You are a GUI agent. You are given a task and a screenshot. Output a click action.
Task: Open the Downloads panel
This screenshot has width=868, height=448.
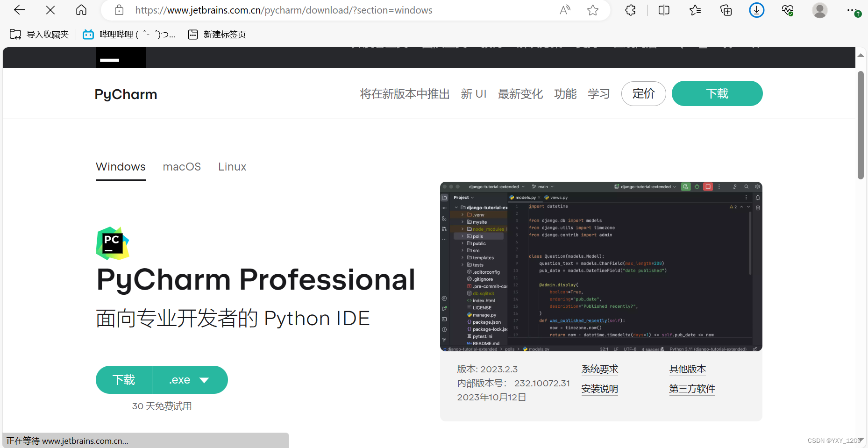(756, 10)
